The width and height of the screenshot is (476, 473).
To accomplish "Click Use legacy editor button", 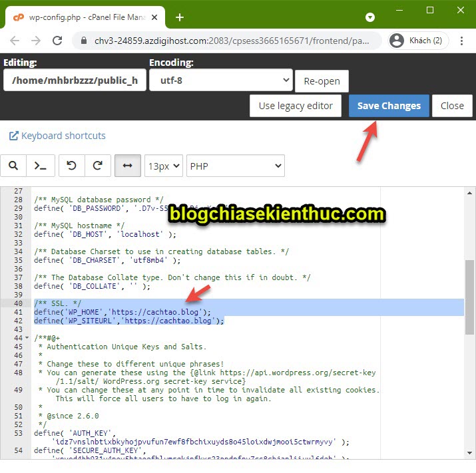I will 296,106.
